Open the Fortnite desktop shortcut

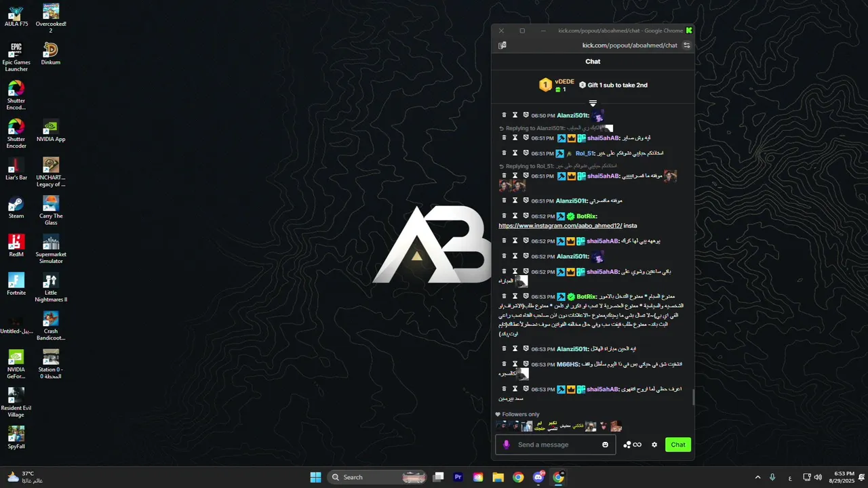click(x=16, y=285)
